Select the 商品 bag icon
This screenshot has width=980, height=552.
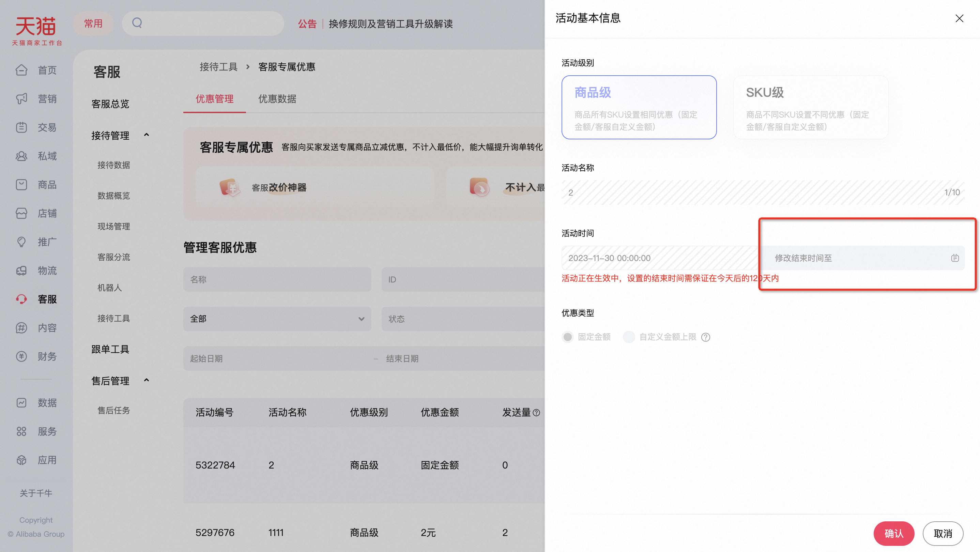(21, 184)
